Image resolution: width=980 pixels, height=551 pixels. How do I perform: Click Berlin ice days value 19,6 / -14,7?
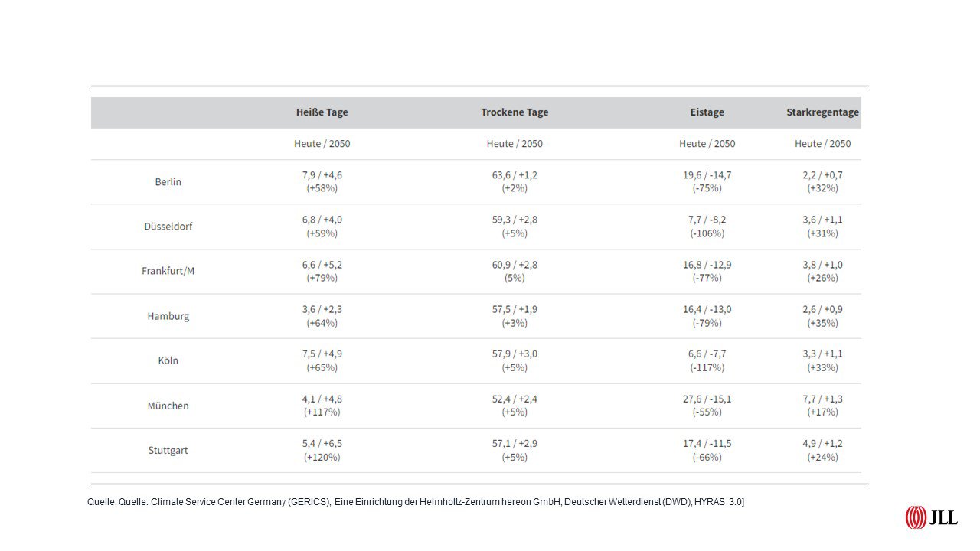pyautogui.click(x=707, y=174)
